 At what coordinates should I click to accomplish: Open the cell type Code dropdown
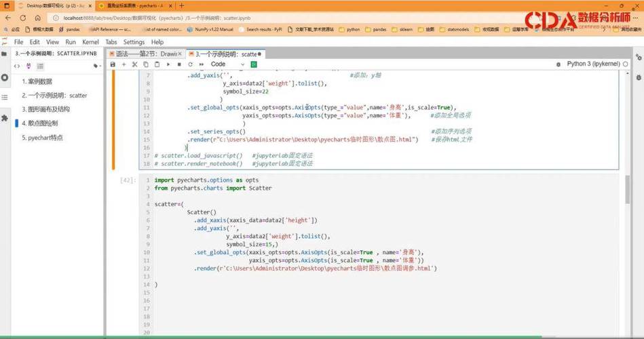227,64
